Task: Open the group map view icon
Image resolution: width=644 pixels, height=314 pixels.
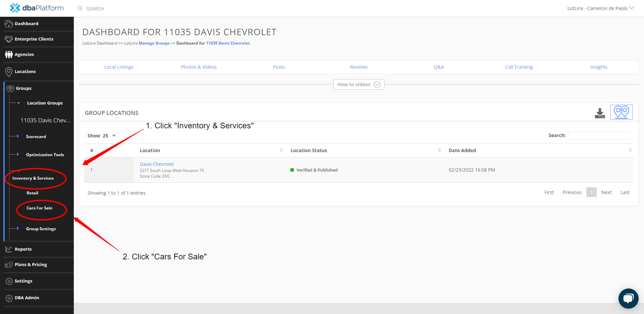Action: [622, 112]
